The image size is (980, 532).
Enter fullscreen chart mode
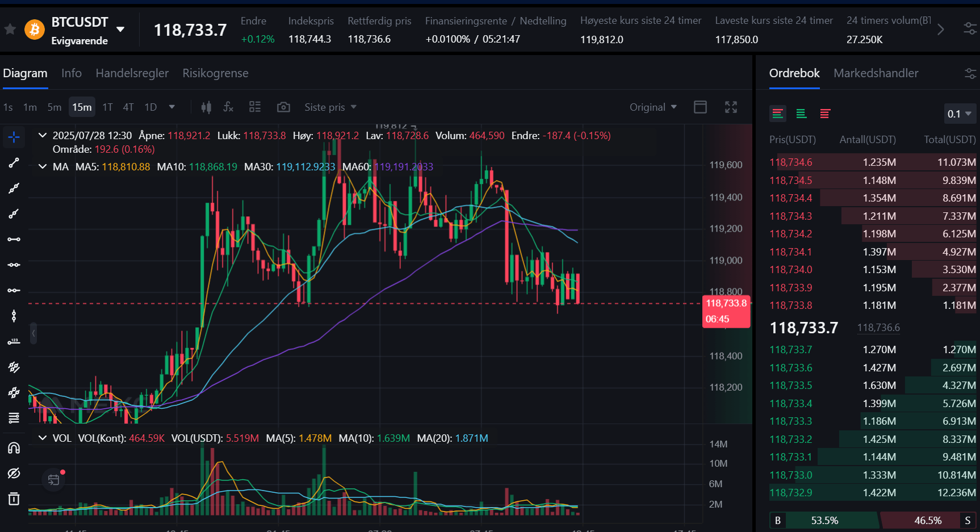(x=731, y=107)
